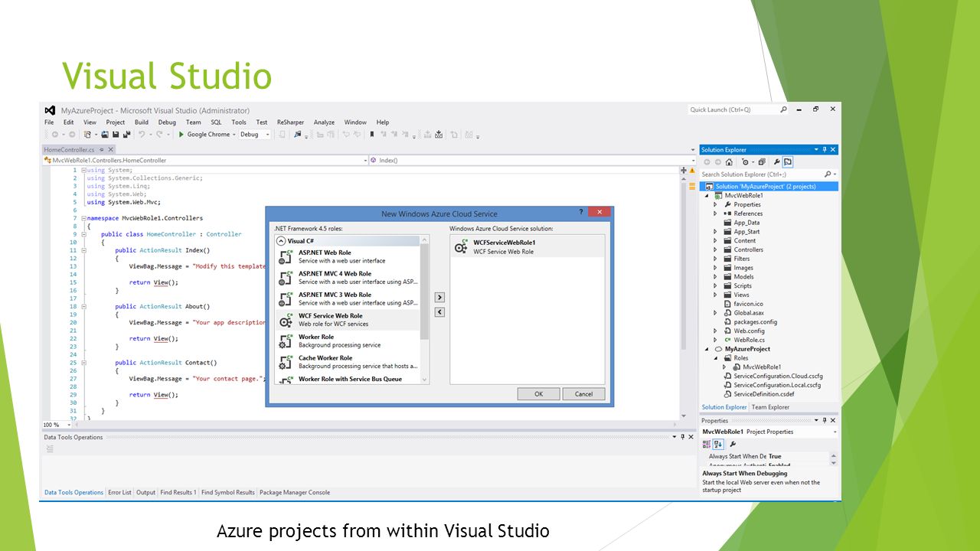Click add-role right arrow button in dialog

click(x=439, y=297)
